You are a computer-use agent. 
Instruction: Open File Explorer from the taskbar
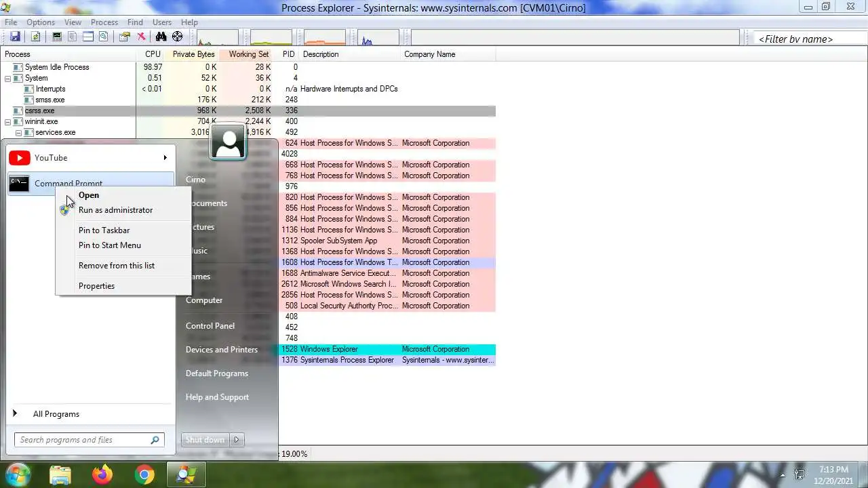(x=60, y=474)
